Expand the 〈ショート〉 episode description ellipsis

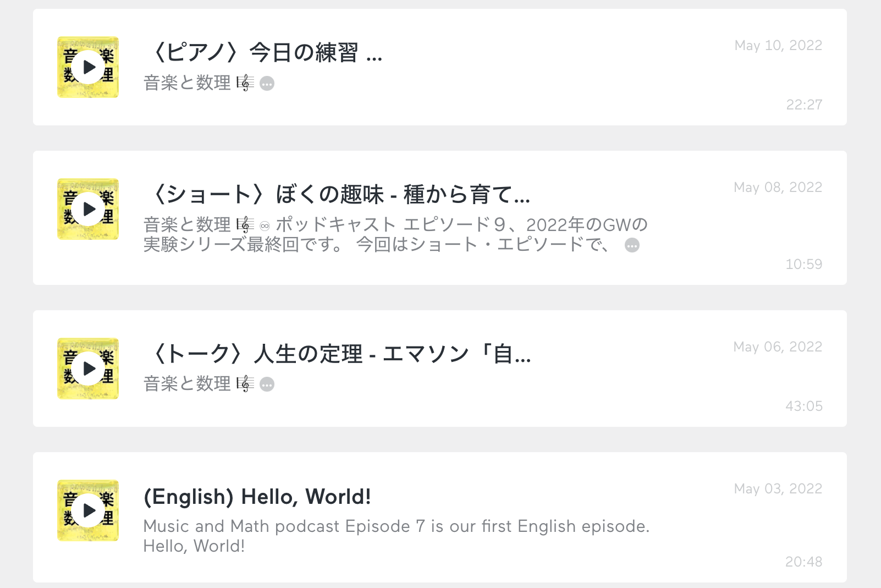click(x=632, y=245)
